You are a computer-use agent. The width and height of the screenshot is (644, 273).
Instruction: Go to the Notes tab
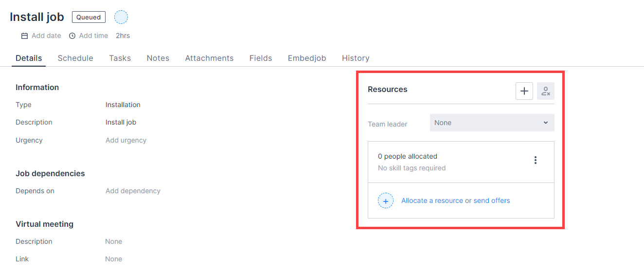point(158,58)
